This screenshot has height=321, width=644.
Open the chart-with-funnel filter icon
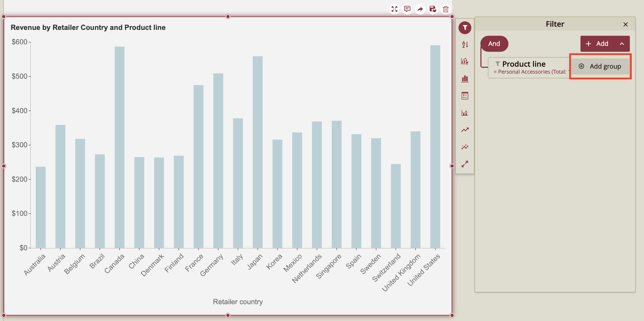point(465,61)
